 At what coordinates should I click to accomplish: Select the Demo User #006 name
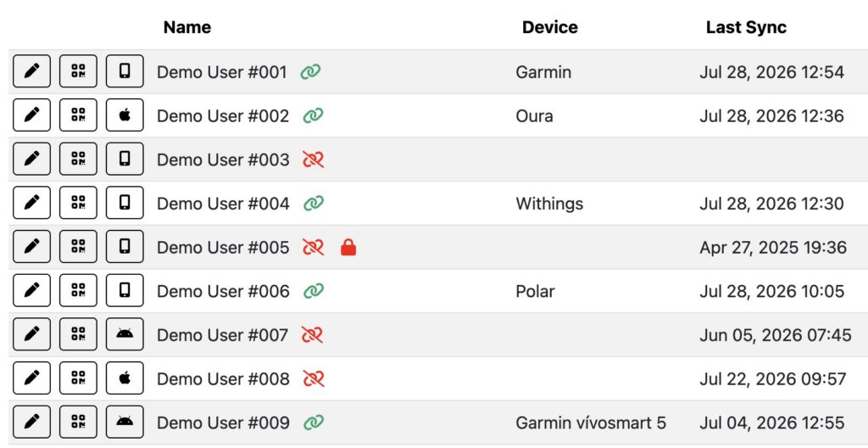(x=223, y=291)
